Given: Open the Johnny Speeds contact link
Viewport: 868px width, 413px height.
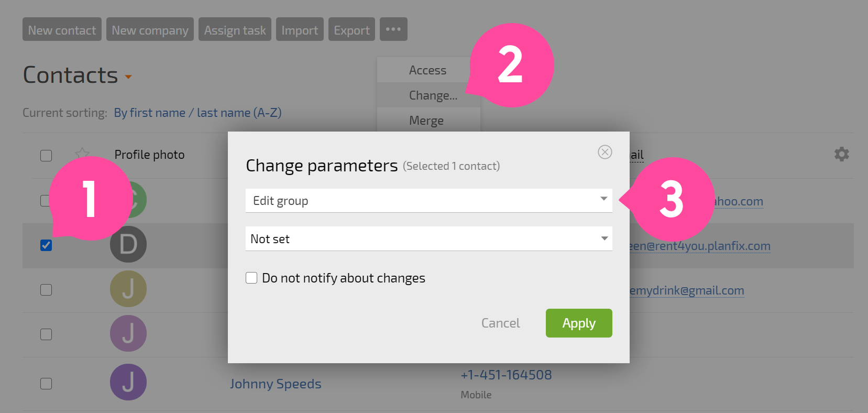Looking at the screenshot, I should pos(276,384).
